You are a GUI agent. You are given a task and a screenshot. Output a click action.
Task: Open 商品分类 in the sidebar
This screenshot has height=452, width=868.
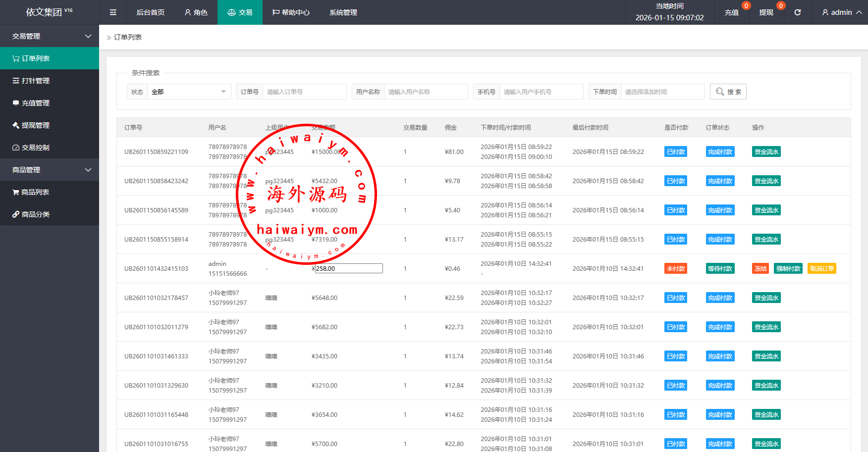tap(35, 214)
